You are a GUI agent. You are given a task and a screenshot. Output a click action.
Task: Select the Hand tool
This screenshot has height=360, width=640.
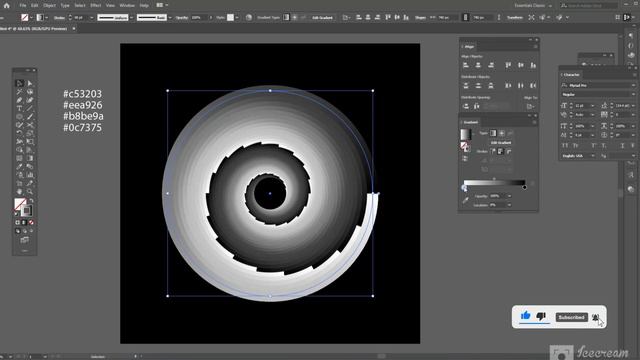click(20, 191)
